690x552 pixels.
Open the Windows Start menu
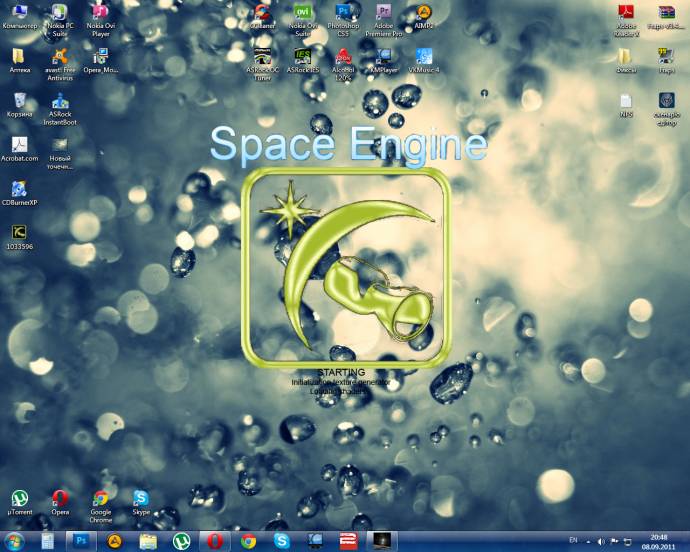point(13,541)
